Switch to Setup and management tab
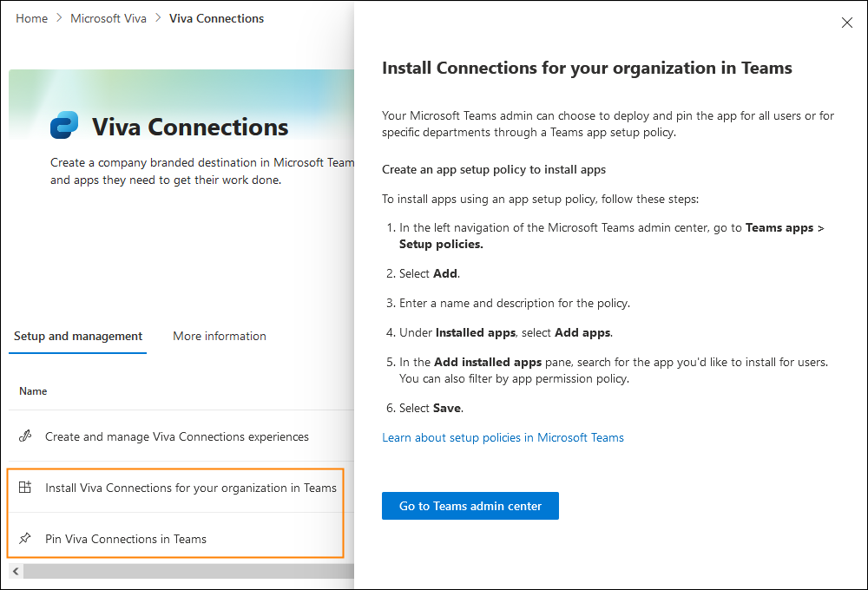The width and height of the screenshot is (868, 590). (78, 336)
